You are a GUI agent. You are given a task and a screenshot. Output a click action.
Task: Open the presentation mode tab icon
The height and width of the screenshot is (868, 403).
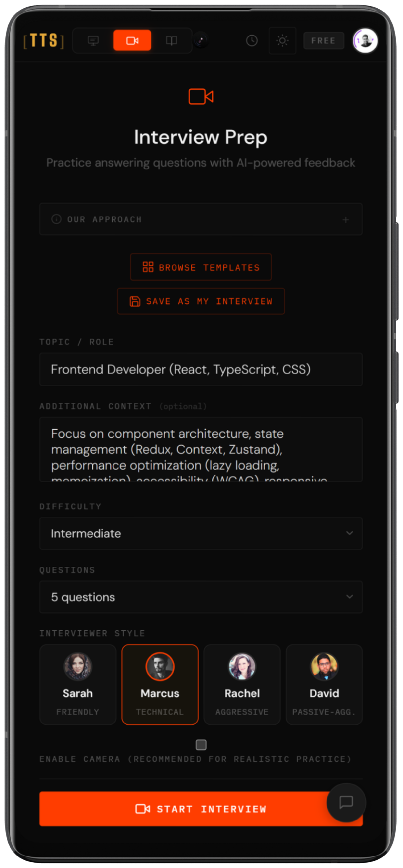[x=93, y=40]
